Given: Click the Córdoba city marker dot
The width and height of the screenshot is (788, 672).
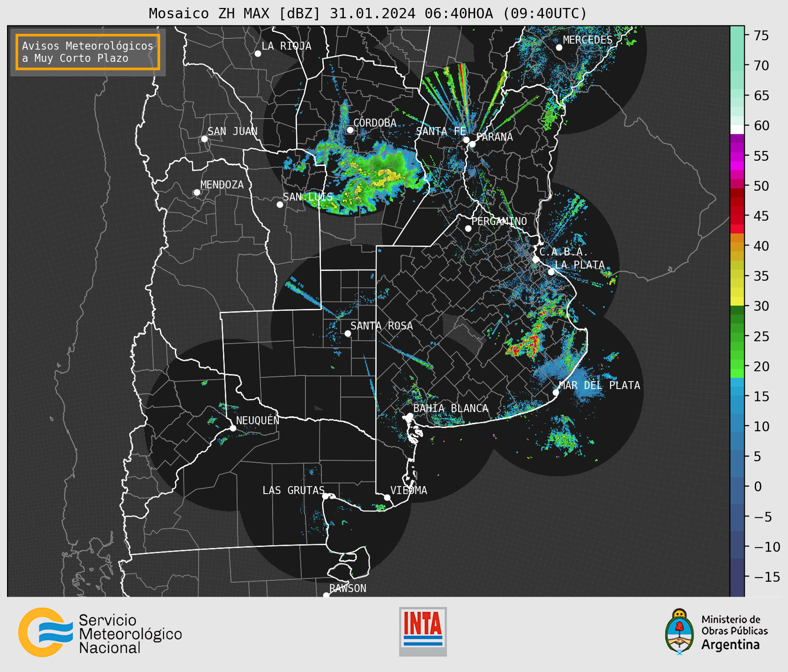Looking at the screenshot, I should click(x=350, y=130).
